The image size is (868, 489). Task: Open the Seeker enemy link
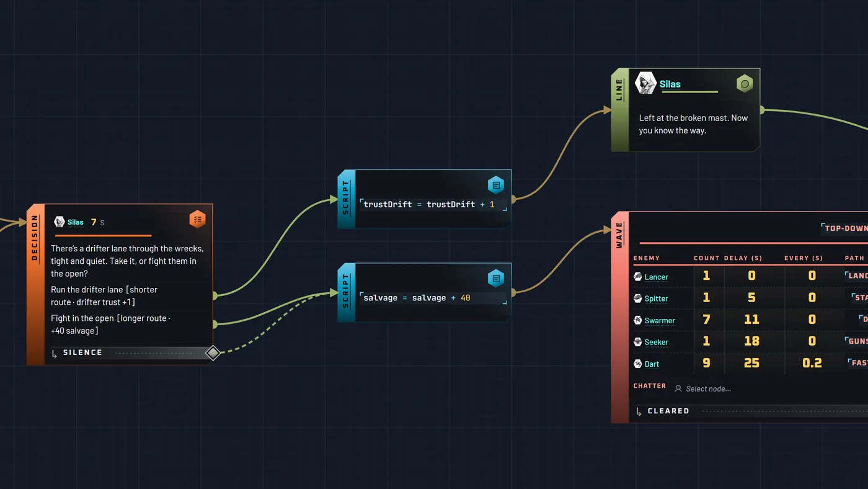[x=657, y=342]
